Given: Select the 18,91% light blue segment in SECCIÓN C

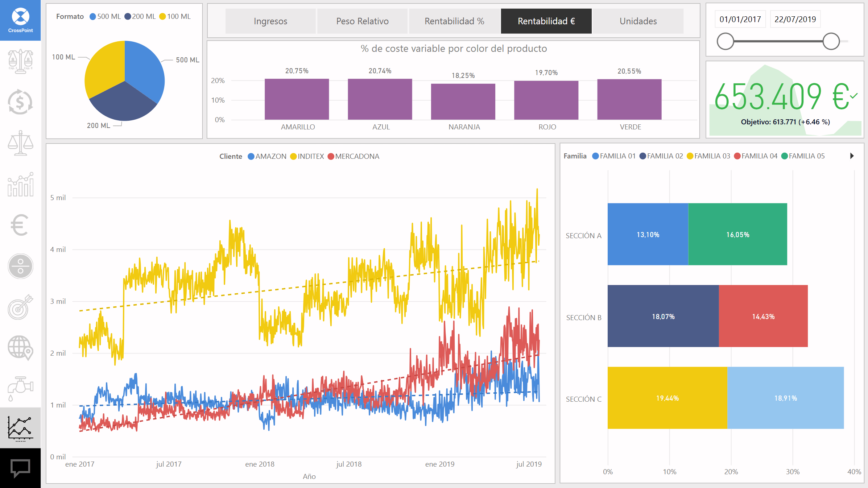Looking at the screenshot, I should 786,398.
